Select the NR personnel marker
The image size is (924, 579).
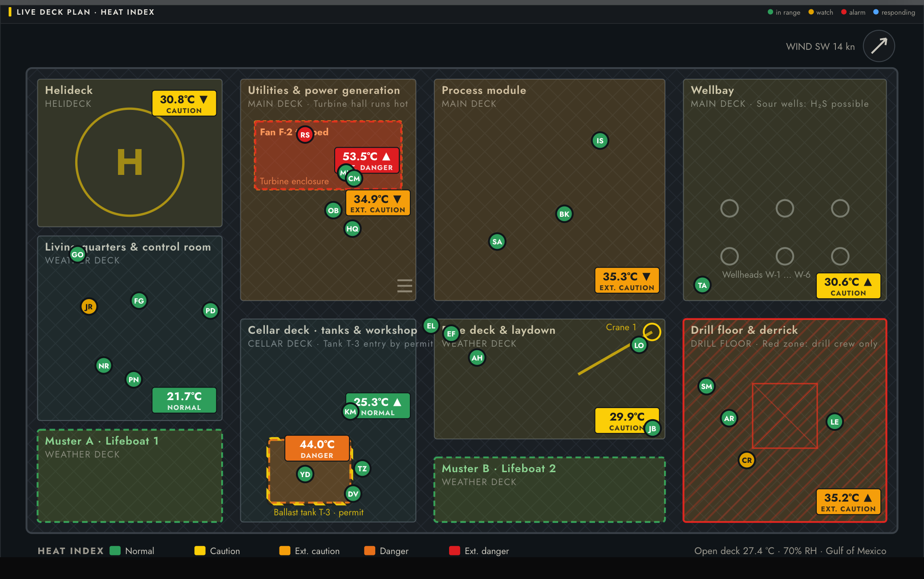coord(104,366)
